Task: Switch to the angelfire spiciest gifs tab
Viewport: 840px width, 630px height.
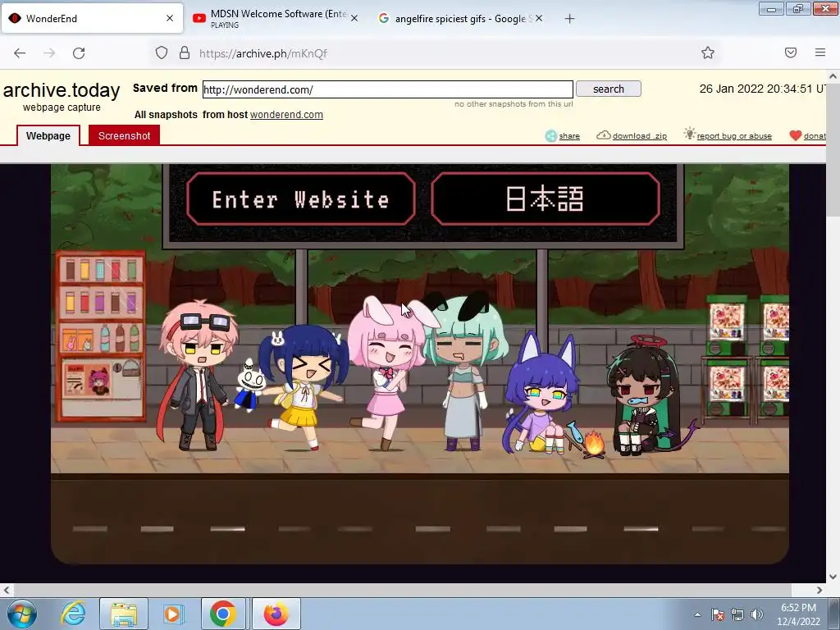Action: coord(461,18)
